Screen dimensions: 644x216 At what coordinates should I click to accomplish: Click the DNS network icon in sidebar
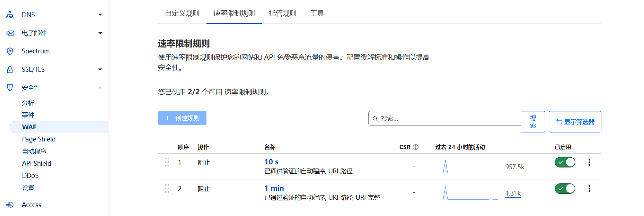10,15
